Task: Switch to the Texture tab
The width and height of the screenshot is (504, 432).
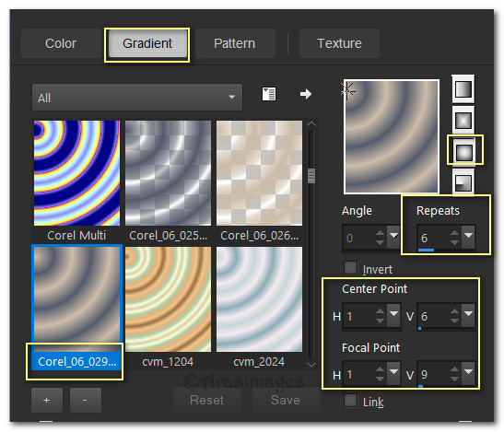Action: point(339,43)
